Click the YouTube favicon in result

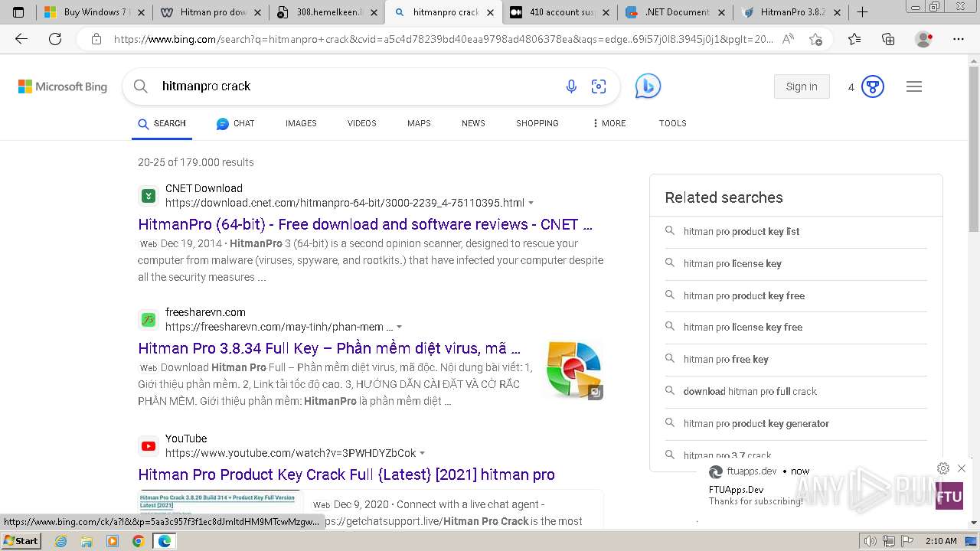click(x=149, y=446)
